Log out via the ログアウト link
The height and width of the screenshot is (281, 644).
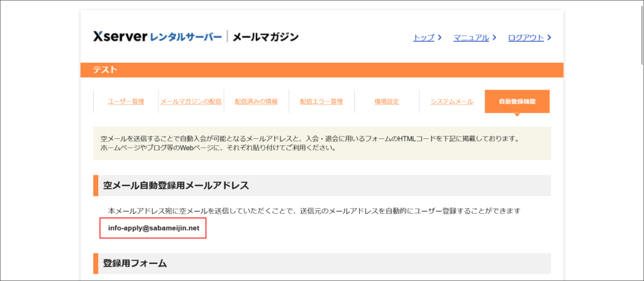pos(525,38)
